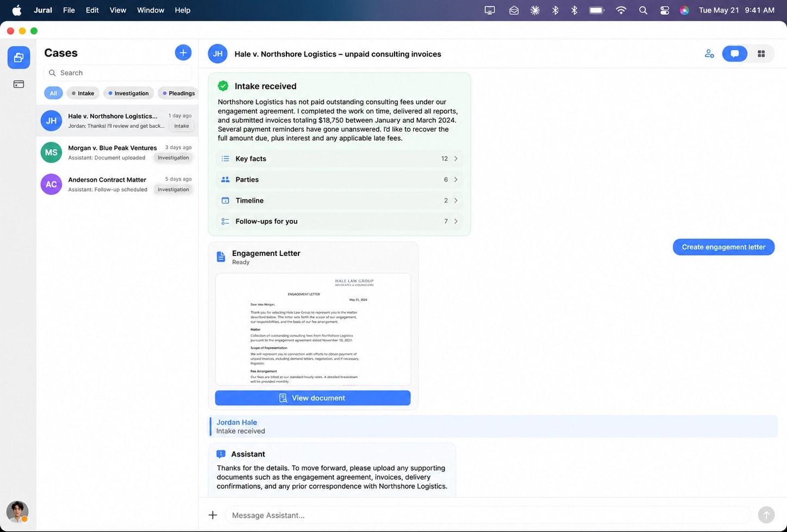
Task: Open Control Center in the menu bar
Action: pyautogui.click(x=664, y=10)
